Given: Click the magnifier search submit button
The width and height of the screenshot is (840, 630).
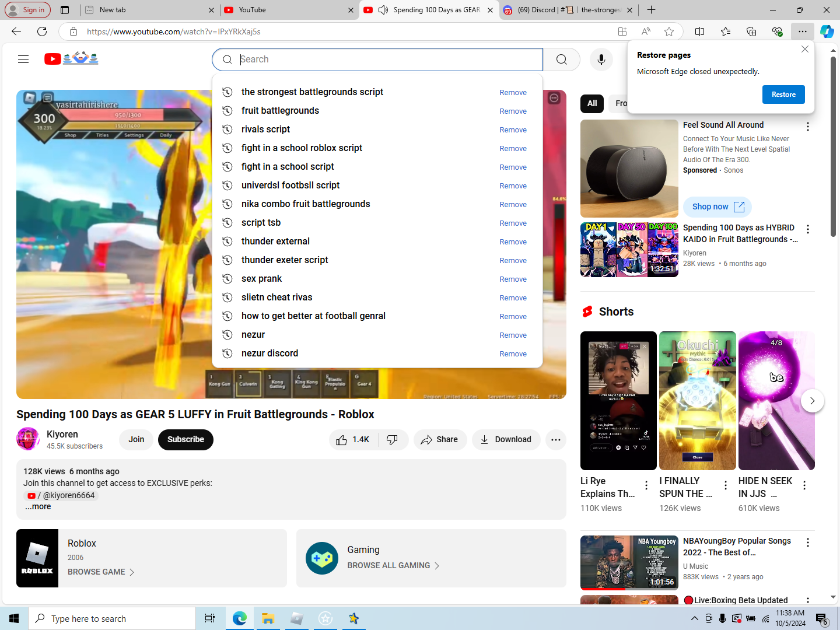Looking at the screenshot, I should 561,60.
